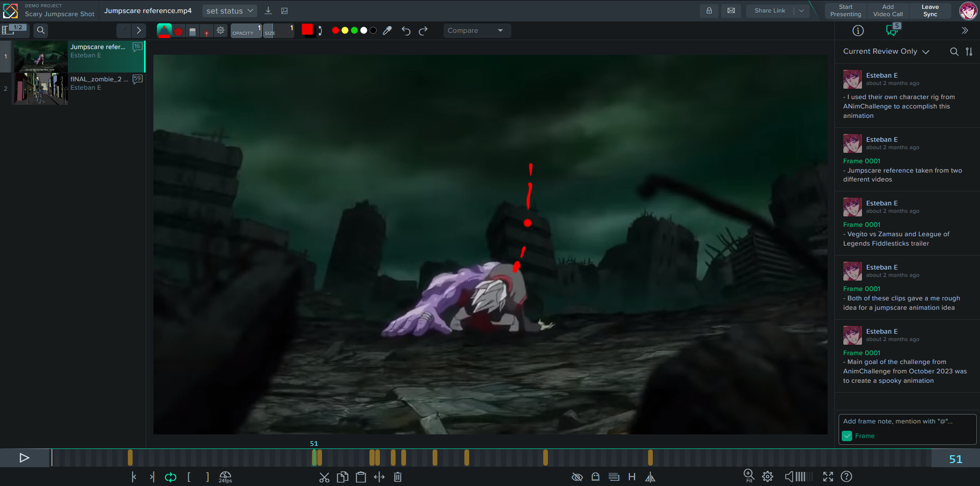
Task: Set the loop in-point bracket
Action: pyautogui.click(x=189, y=477)
